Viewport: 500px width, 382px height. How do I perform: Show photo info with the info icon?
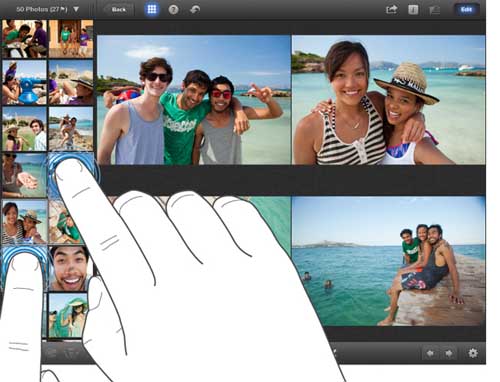(x=413, y=10)
